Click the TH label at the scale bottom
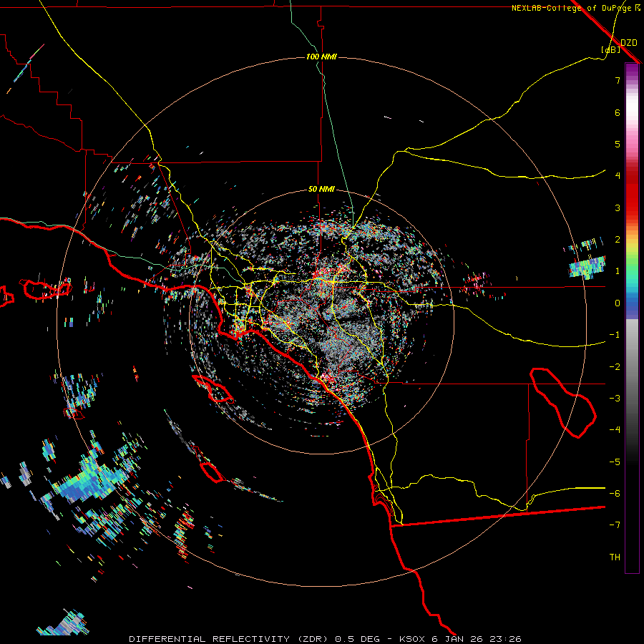644x644 pixels. pos(615,557)
